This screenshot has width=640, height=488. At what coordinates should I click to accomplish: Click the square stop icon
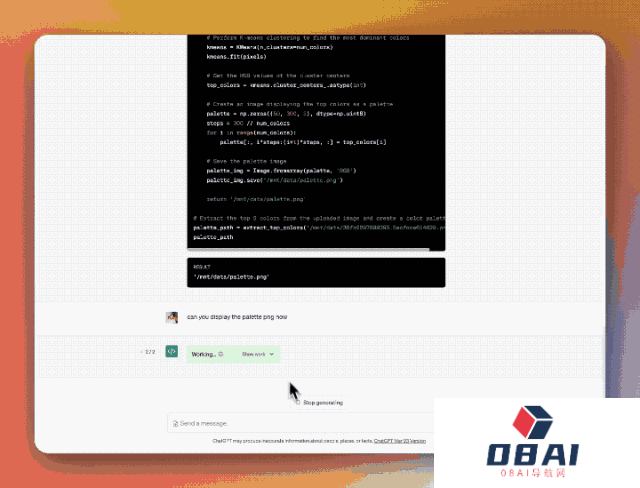coord(298,402)
